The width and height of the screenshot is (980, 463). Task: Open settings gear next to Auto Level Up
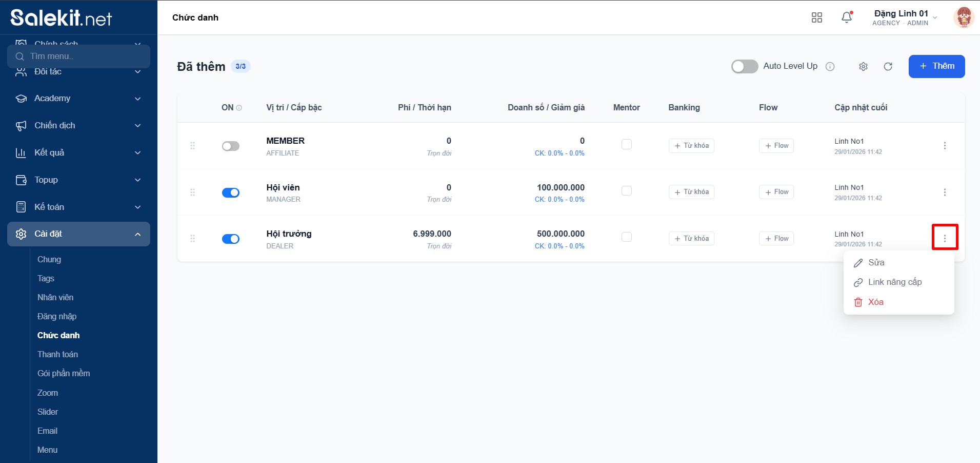click(863, 67)
